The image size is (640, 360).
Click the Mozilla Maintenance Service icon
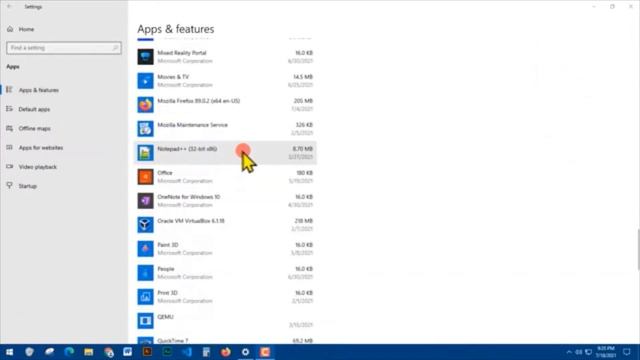pos(145,129)
